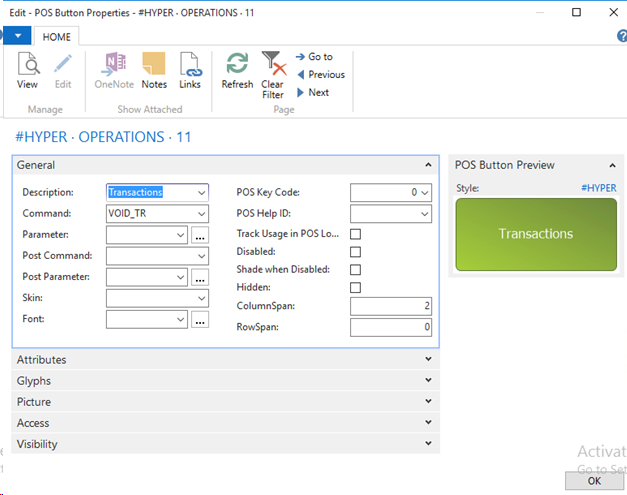Open the Skin dropdown list
627x495 pixels.
pos(202,298)
